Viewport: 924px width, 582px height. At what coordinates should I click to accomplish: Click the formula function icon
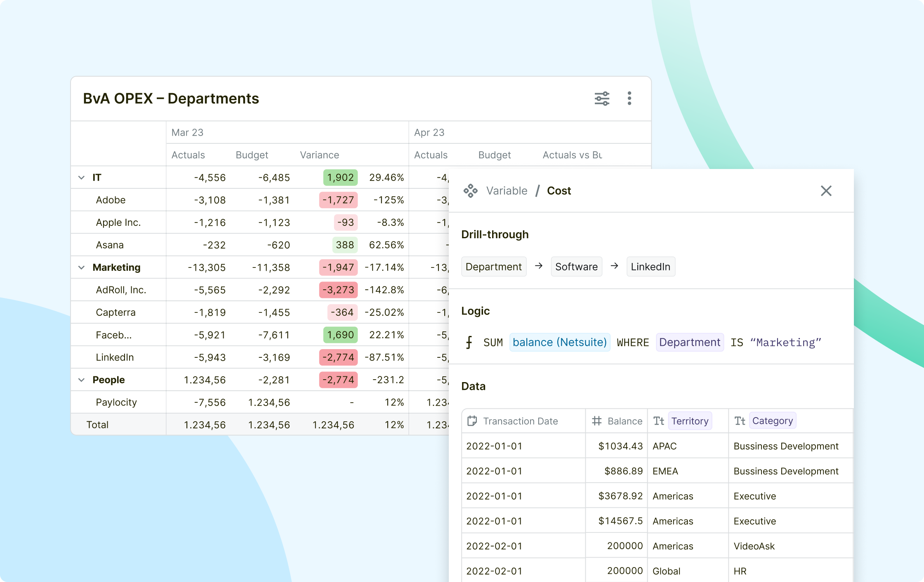point(469,342)
